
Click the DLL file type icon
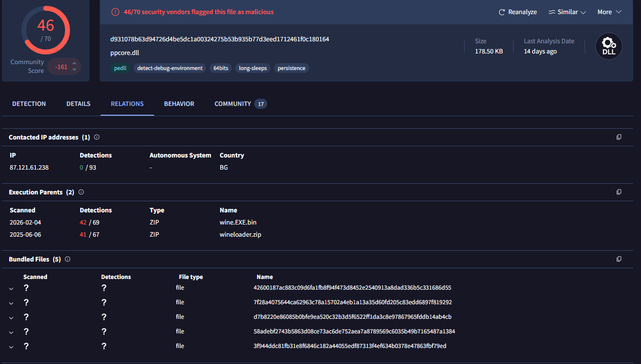point(609,46)
